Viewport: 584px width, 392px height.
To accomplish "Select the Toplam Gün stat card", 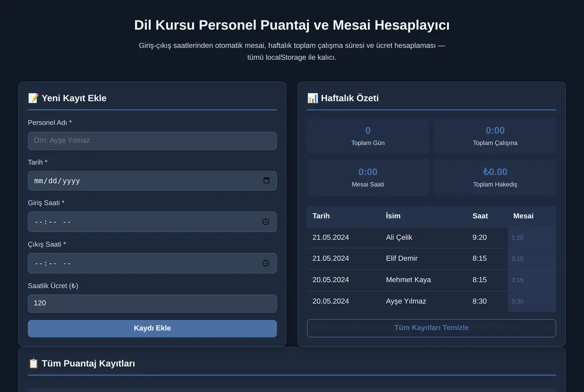I will pyautogui.click(x=368, y=136).
